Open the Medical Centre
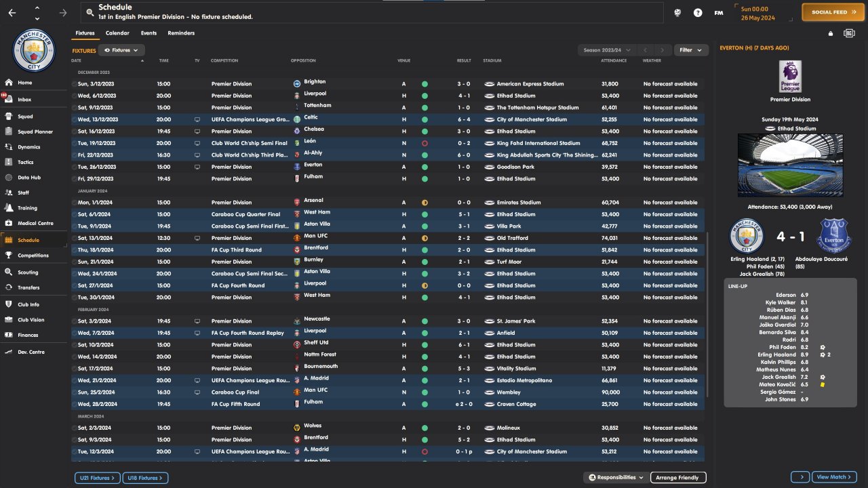The width and height of the screenshot is (868, 488). 34,223
